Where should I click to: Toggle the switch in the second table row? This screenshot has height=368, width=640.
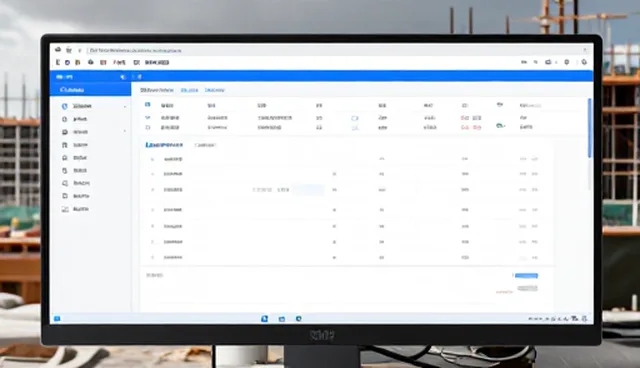click(x=355, y=128)
